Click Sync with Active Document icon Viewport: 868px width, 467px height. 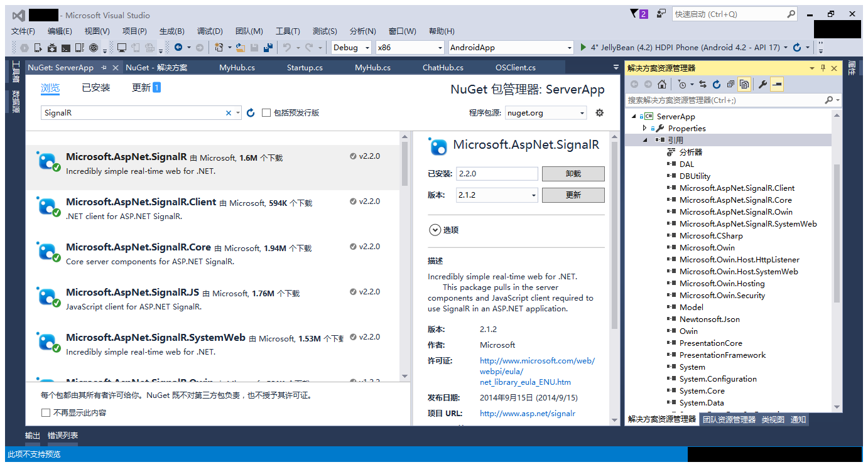click(x=703, y=84)
